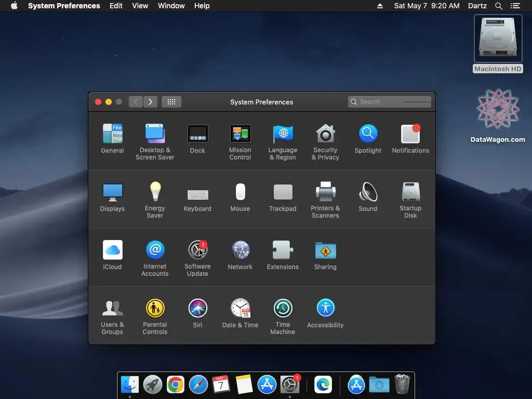The width and height of the screenshot is (532, 399).
Task: Open the Help menu
Action: (x=202, y=6)
